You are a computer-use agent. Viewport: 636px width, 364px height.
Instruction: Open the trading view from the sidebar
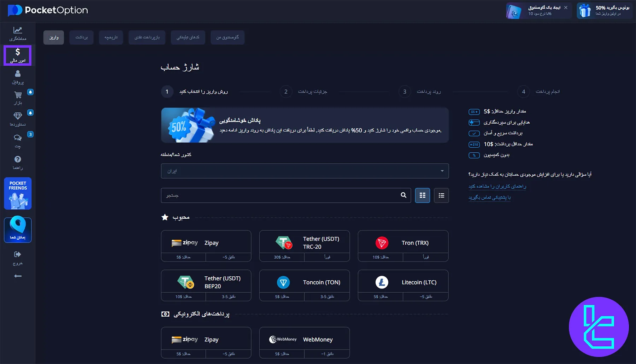(17, 34)
